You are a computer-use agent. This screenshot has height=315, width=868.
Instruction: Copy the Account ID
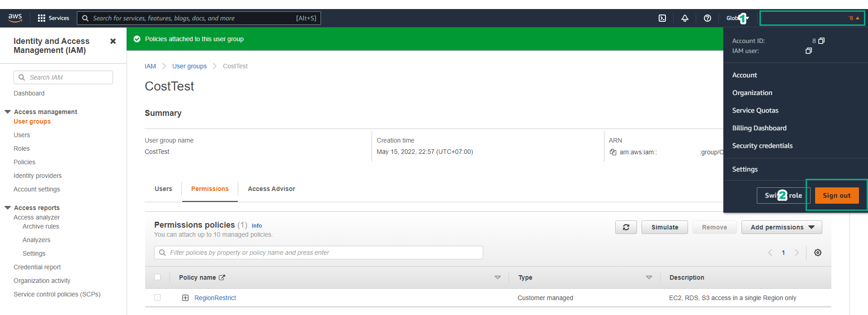(821, 41)
